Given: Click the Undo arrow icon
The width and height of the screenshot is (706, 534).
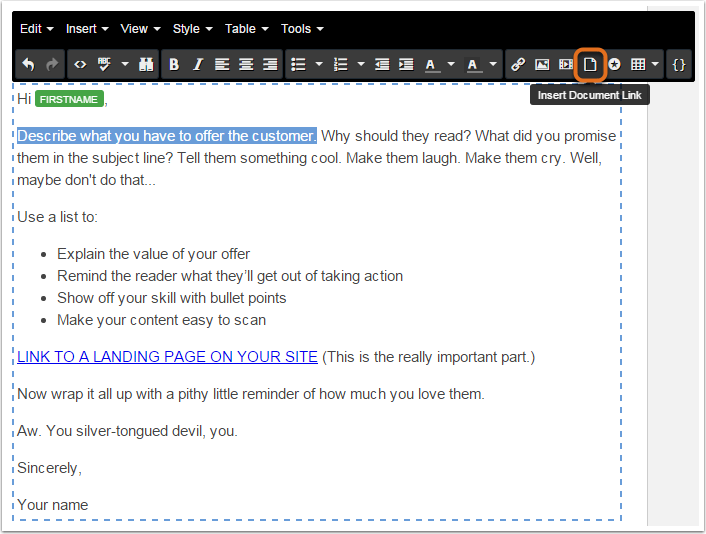Looking at the screenshot, I should tap(28, 65).
